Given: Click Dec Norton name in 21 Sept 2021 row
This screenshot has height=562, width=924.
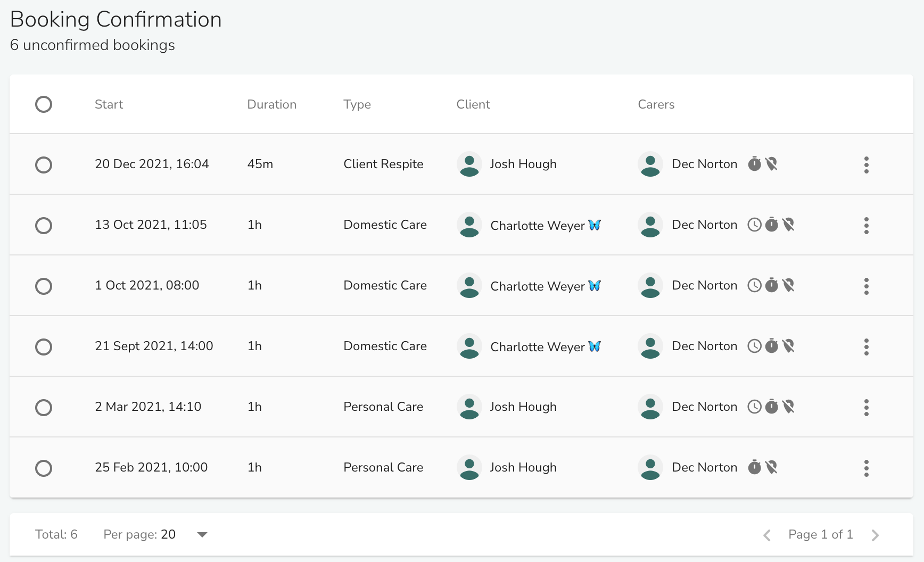Looking at the screenshot, I should pos(704,346).
